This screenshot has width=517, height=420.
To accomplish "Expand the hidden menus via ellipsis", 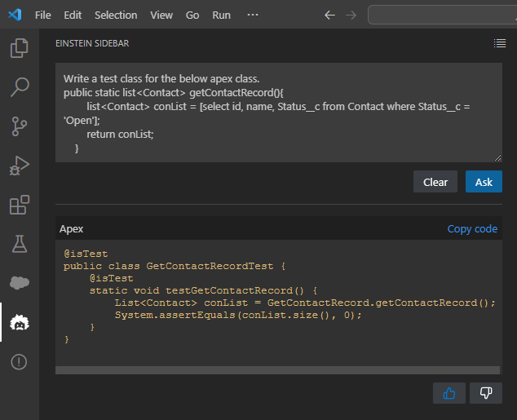I will tap(252, 15).
